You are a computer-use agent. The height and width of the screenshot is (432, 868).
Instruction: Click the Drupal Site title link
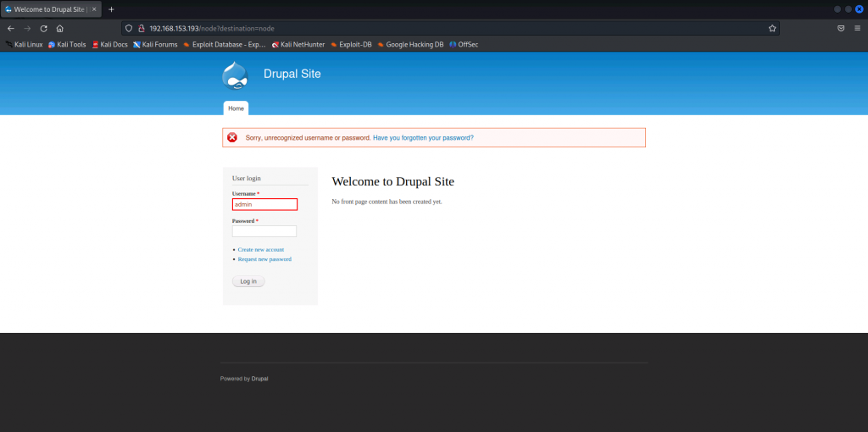292,74
